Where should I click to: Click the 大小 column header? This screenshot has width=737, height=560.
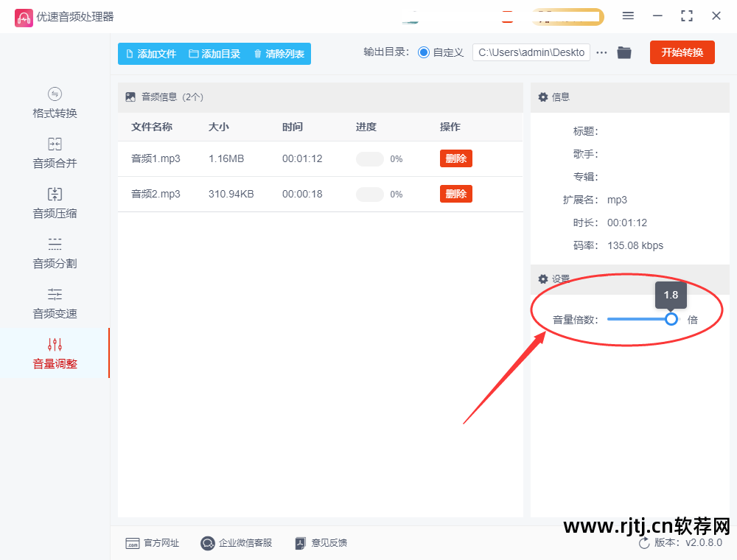pyautogui.click(x=219, y=127)
